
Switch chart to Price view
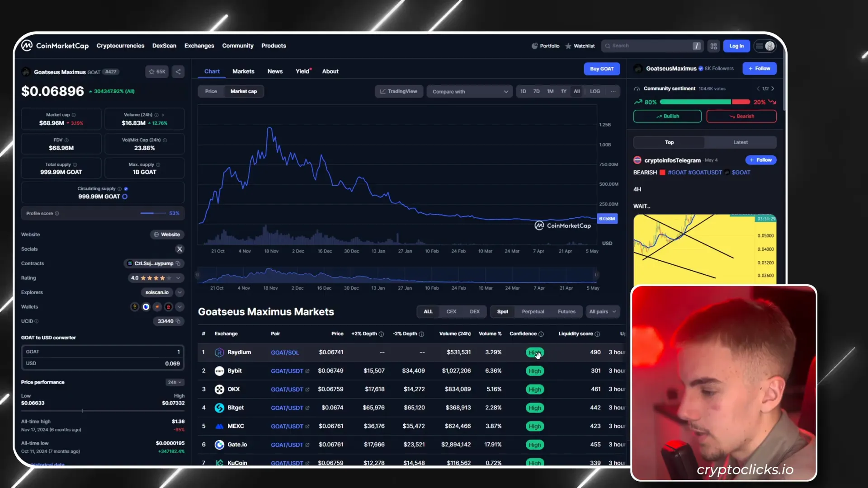coord(211,91)
